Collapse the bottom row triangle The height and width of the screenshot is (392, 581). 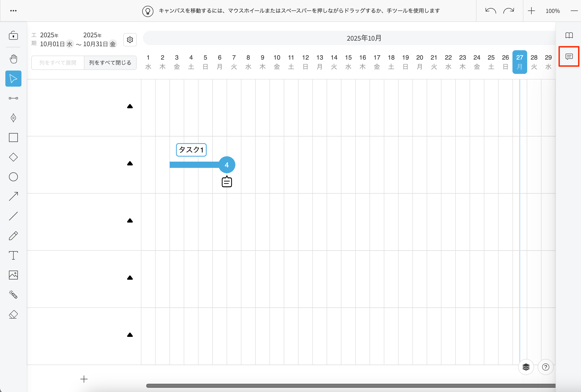pyautogui.click(x=130, y=335)
